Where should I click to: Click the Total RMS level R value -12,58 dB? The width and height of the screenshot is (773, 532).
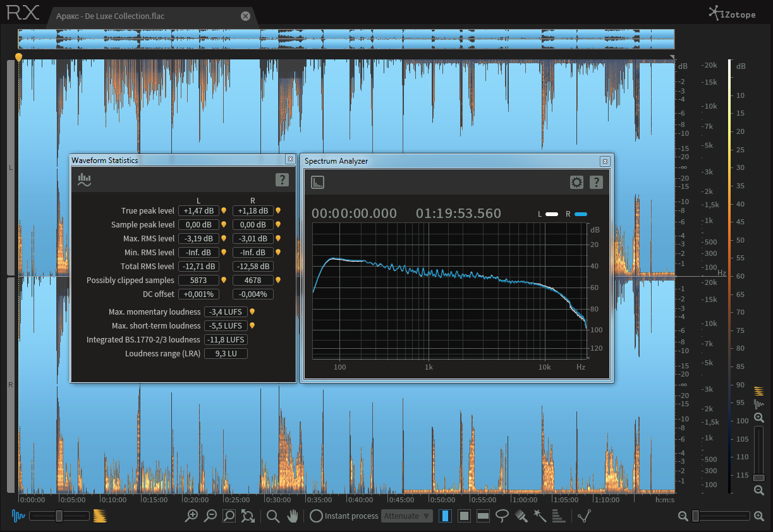point(253,267)
